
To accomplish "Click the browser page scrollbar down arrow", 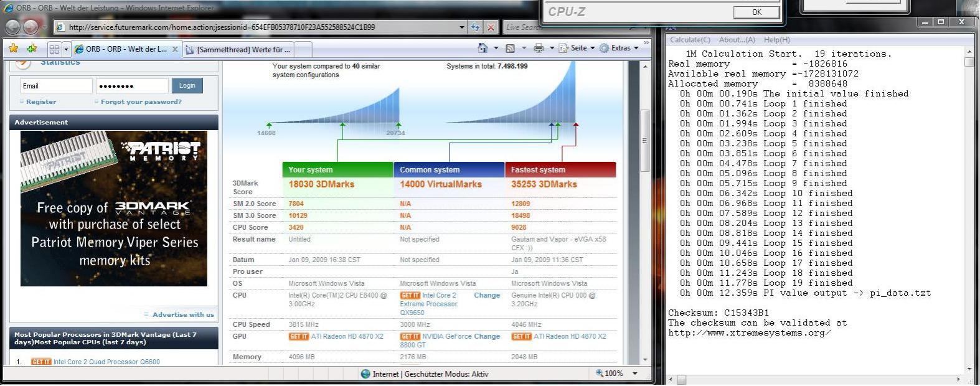I will [x=645, y=359].
